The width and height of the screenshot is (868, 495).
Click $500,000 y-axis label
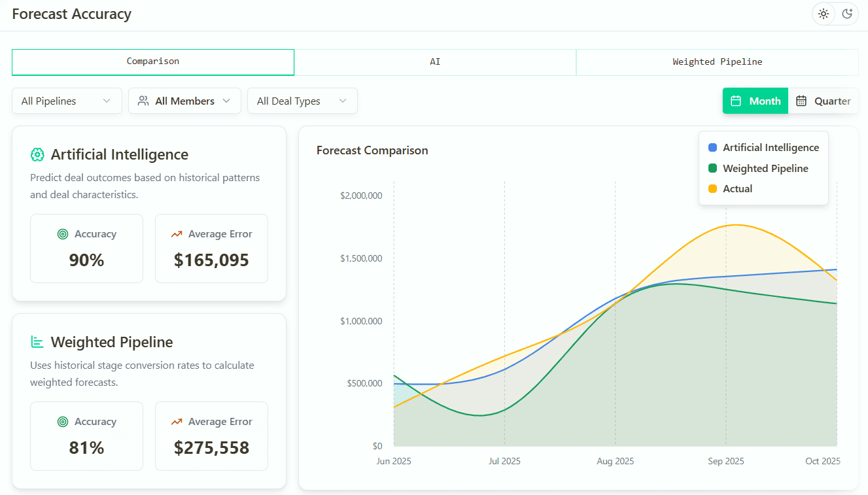(364, 383)
